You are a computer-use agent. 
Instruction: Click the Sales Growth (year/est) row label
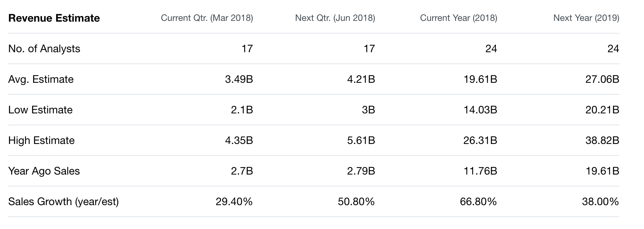pyautogui.click(x=63, y=202)
